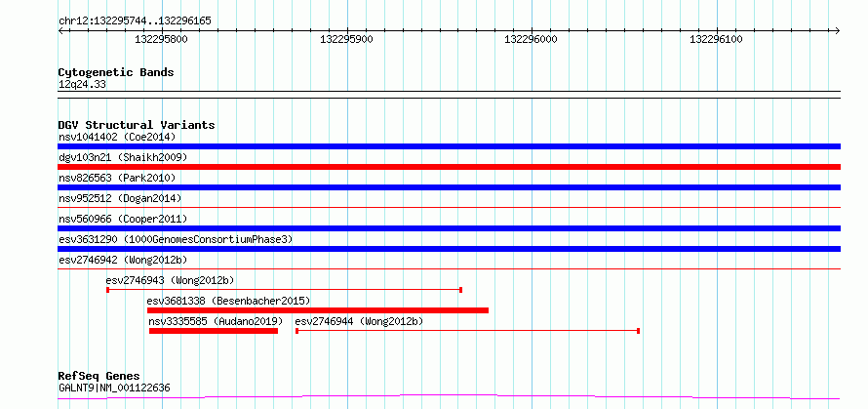Click the Cytogenetic Bands track heading

(116, 72)
